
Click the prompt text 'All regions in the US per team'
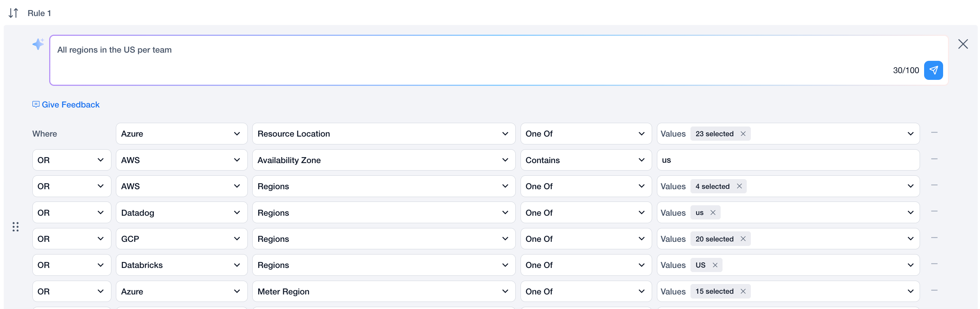pyautogui.click(x=114, y=50)
